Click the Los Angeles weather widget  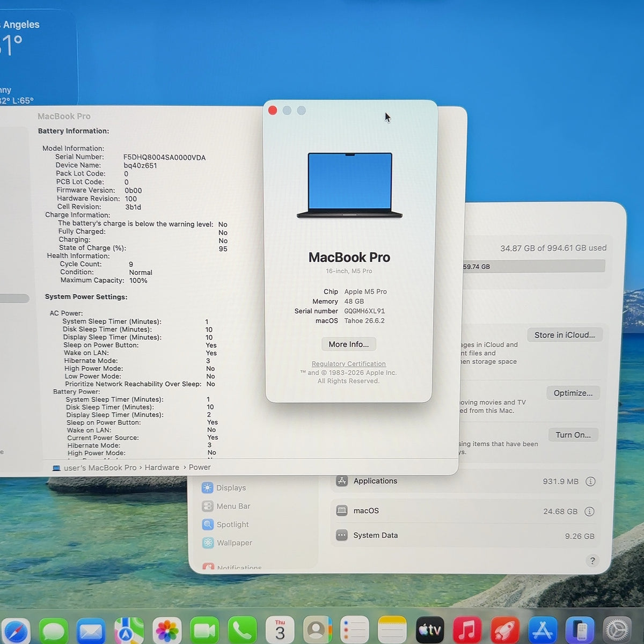38,57
